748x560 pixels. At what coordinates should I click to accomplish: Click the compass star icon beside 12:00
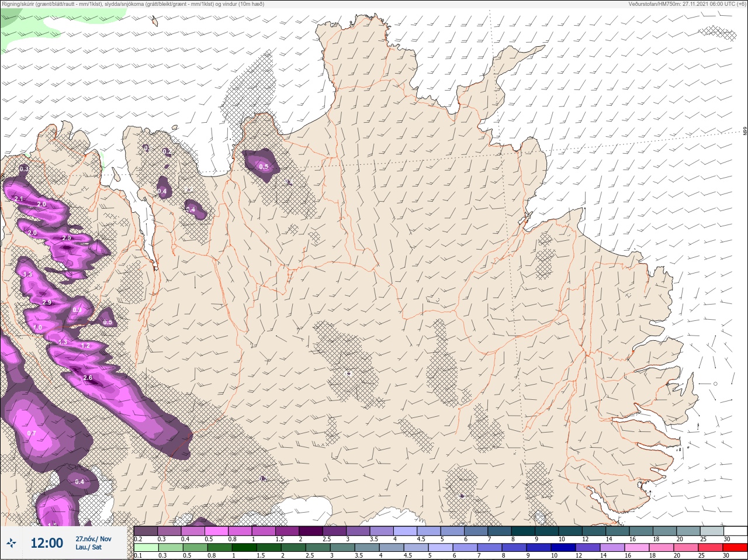point(11,543)
